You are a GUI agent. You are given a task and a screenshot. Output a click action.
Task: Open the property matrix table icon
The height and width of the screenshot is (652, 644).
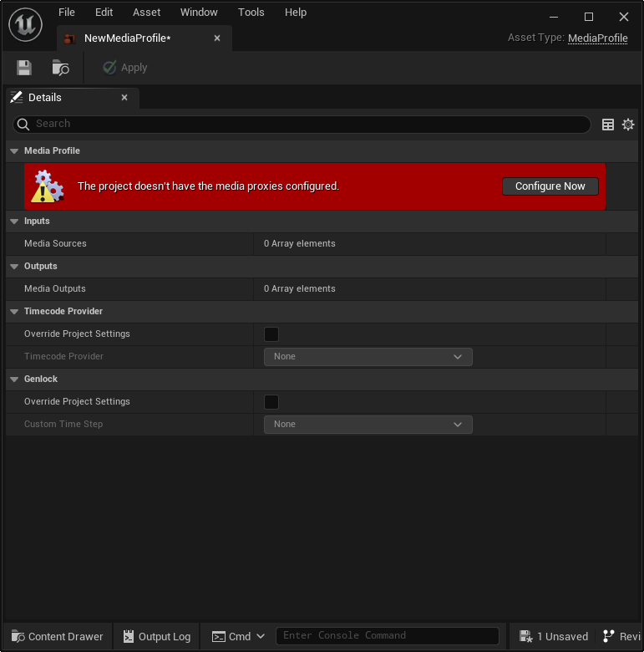(608, 125)
